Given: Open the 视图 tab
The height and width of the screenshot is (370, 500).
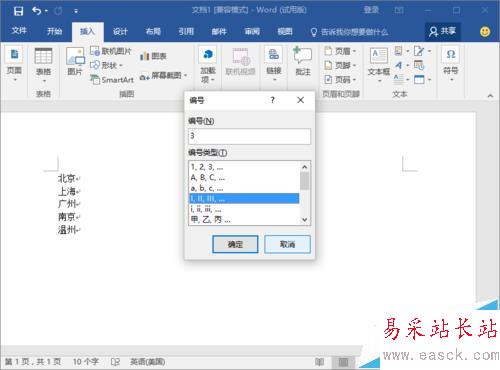Looking at the screenshot, I should click(x=285, y=32).
